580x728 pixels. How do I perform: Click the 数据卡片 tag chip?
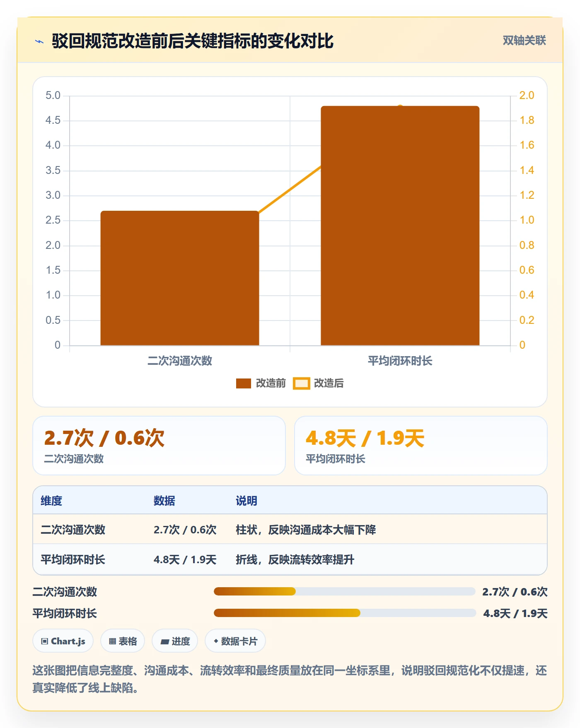click(x=235, y=641)
